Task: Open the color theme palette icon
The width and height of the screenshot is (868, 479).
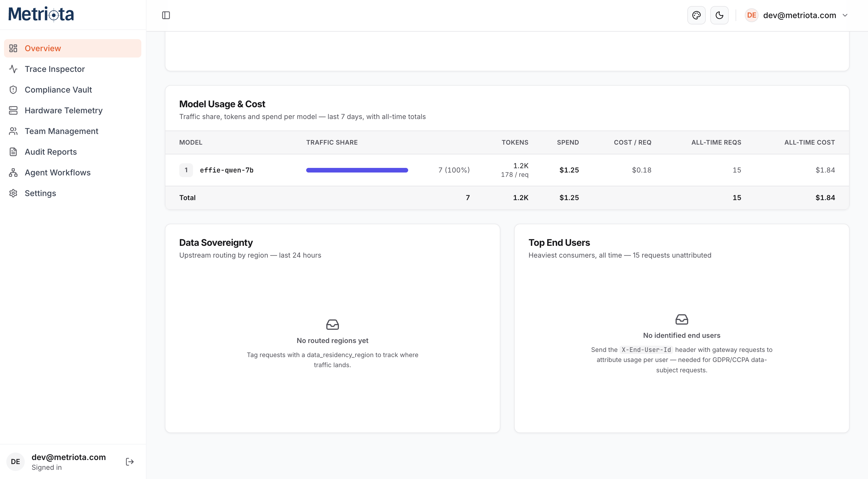Action: click(696, 15)
